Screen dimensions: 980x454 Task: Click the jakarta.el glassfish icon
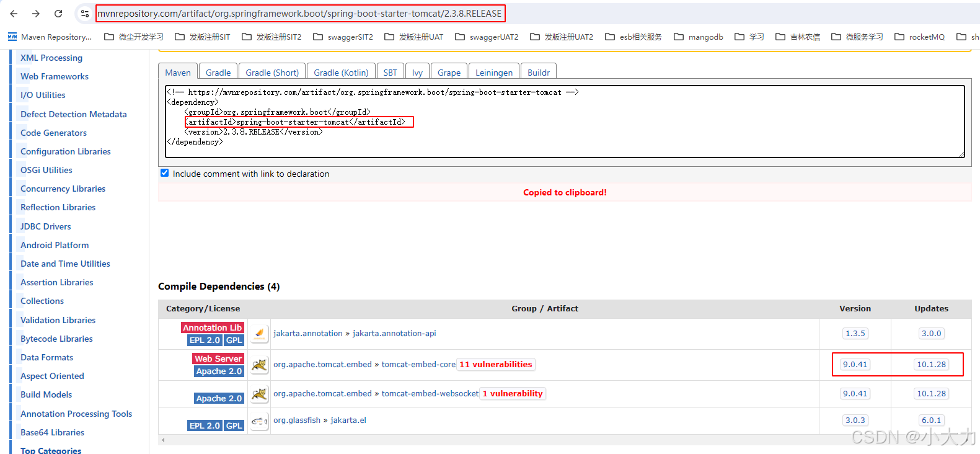(259, 421)
